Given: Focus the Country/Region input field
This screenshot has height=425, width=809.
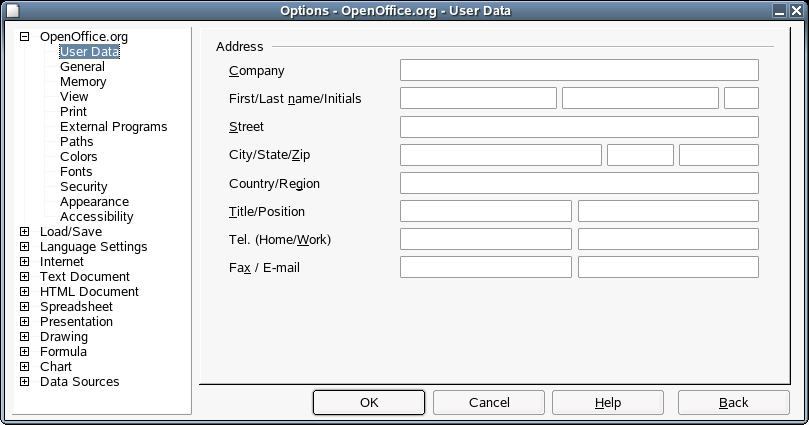Looking at the screenshot, I should tap(579, 183).
